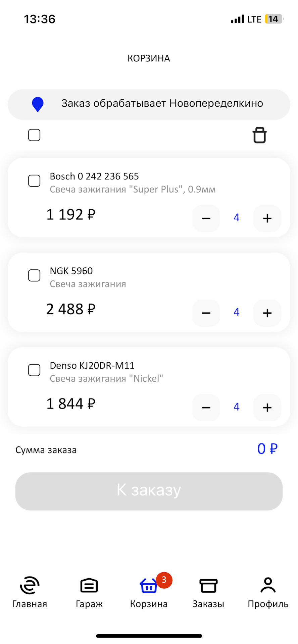This screenshot has height=644, width=298.
Task: Open the Главная home tab
Action: pos(30,592)
